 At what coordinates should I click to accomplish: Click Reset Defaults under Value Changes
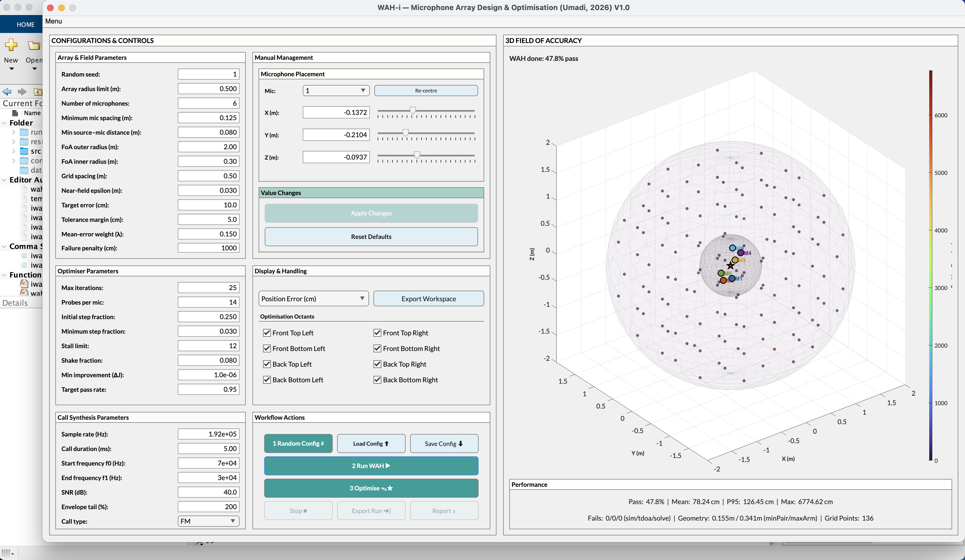click(x=371, y=237)
